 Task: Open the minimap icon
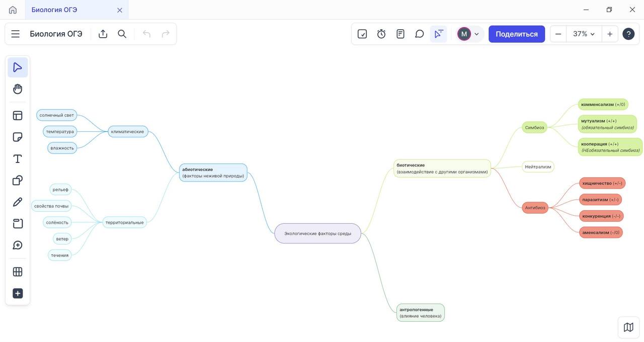coord(628,327)
